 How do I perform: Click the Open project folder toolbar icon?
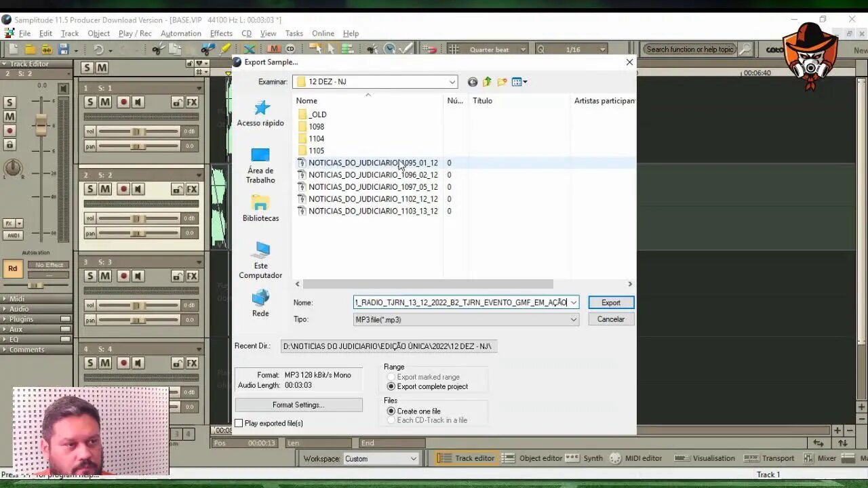(x=30, y=49)
